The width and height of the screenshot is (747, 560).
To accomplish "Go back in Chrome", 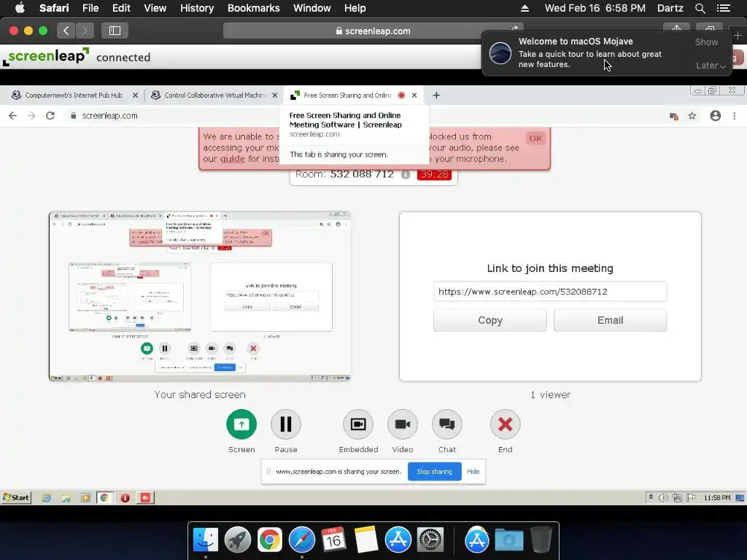I will tap(13, 116).
